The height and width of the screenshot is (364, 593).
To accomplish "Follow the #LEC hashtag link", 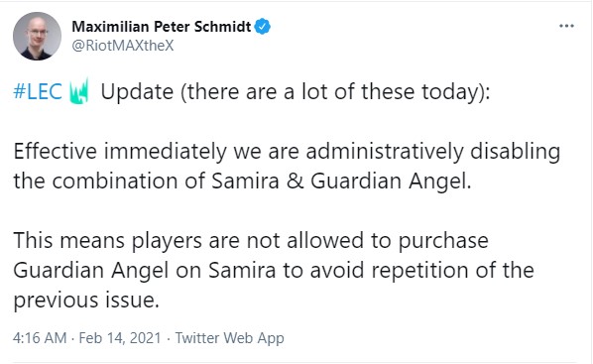I will 38,92.
